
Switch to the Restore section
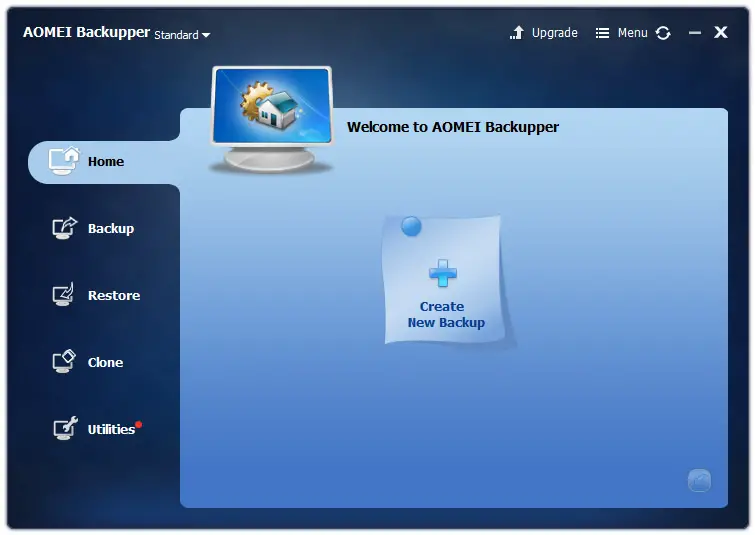96,295
